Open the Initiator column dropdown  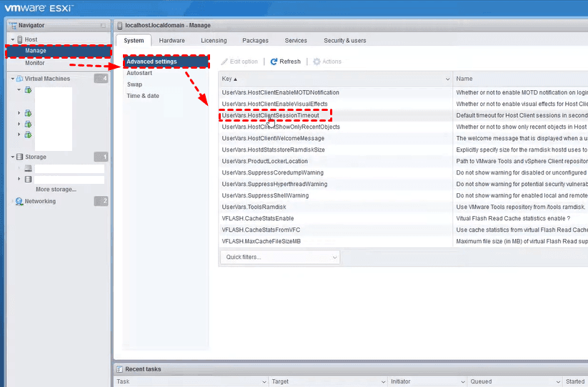463,382
